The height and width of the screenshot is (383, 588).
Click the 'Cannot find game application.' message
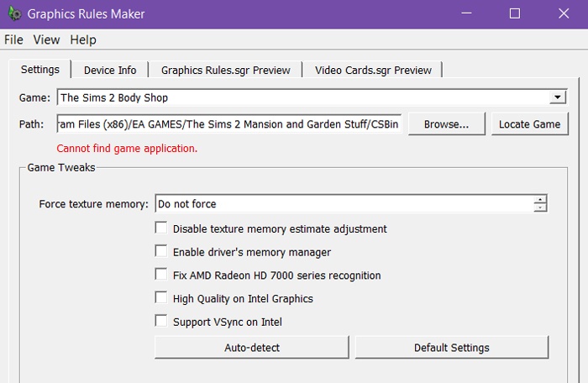tap(127, 149)
